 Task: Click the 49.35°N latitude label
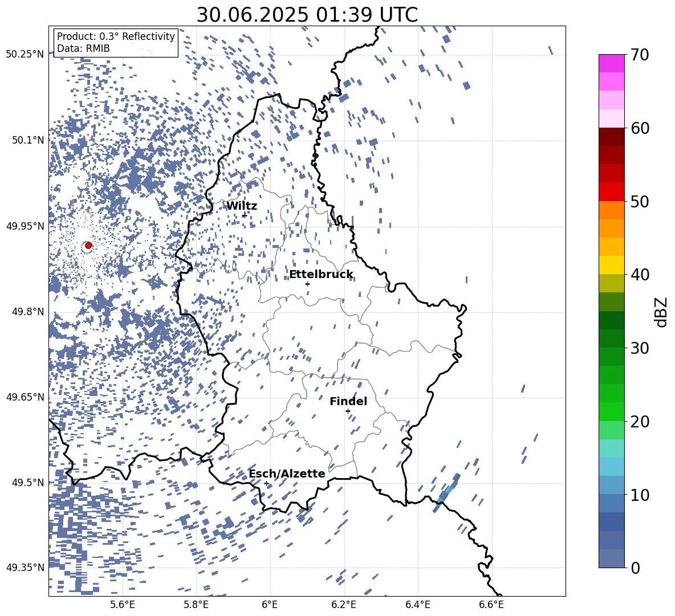click(x=25, y=568)
